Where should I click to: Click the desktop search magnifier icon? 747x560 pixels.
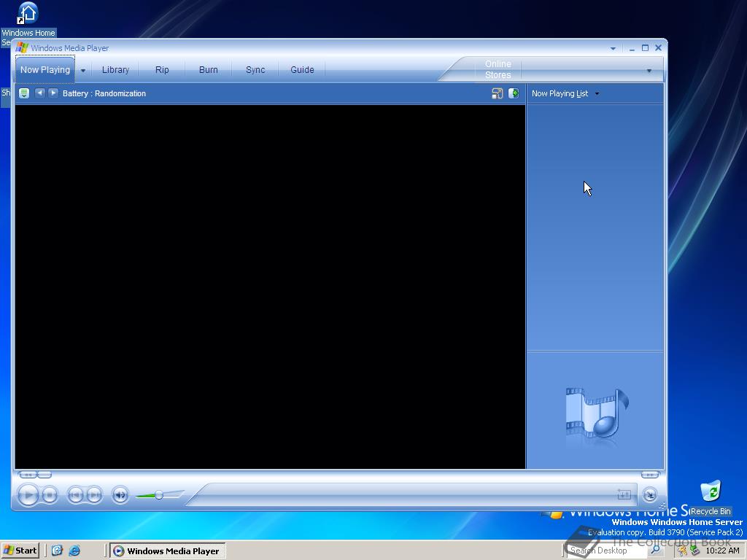click(x=656, y=551)
